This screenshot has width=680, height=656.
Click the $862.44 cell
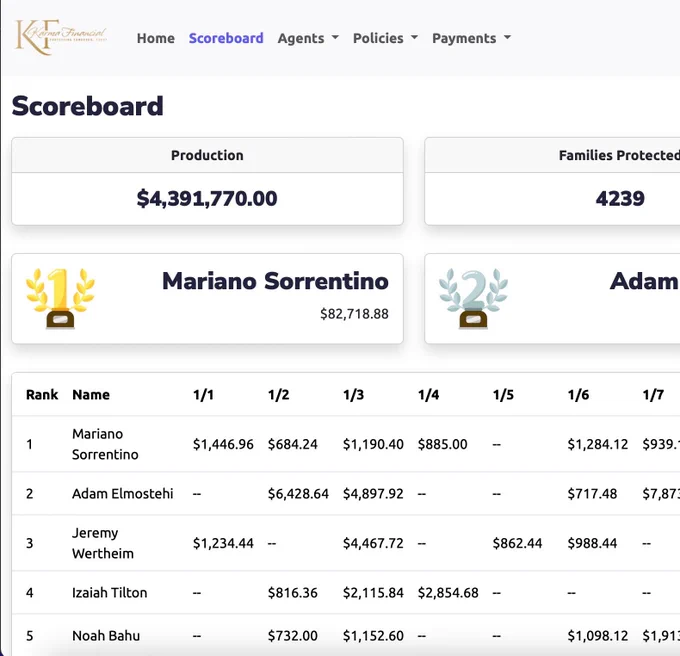(x=517, y=543)
